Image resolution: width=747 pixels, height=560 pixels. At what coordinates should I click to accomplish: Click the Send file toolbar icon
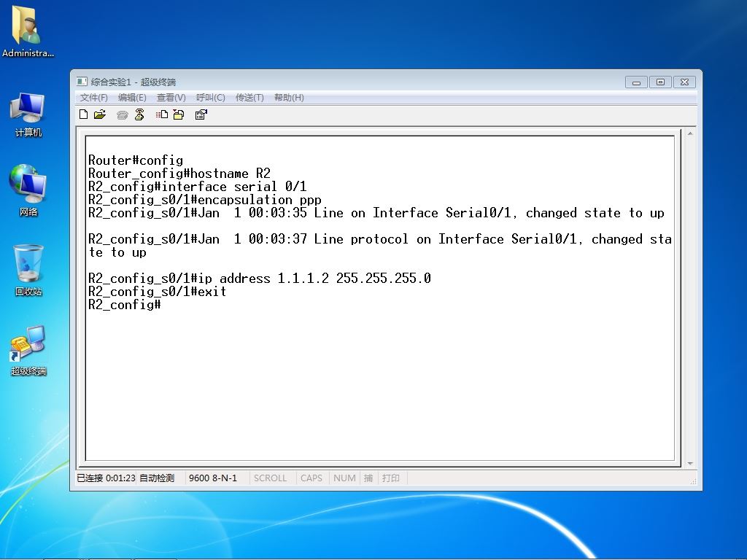coord(161,114)
